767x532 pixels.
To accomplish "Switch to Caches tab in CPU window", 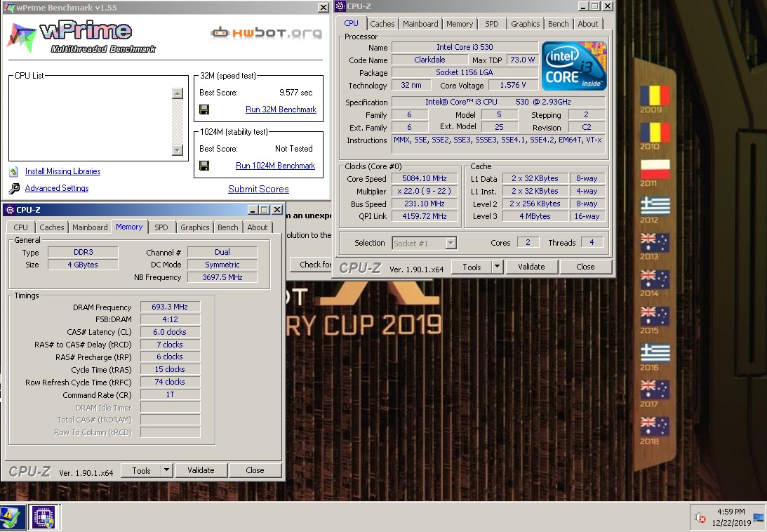I will [x=382, y=24].
